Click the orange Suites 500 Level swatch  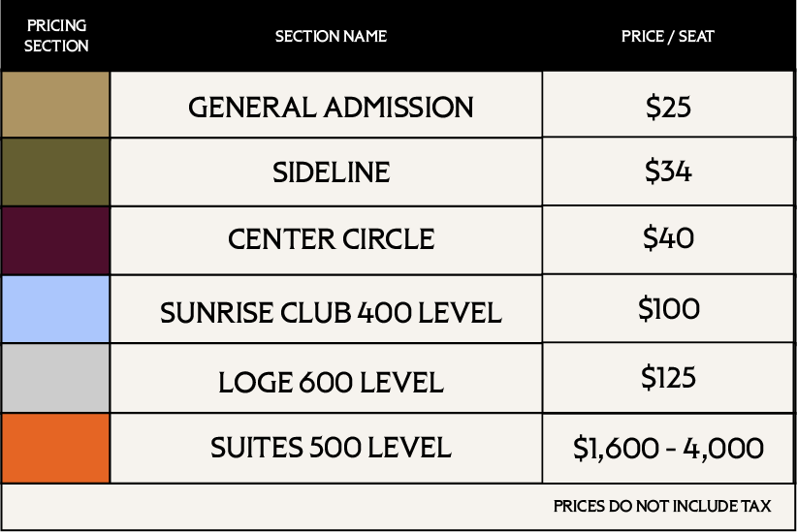55,448
